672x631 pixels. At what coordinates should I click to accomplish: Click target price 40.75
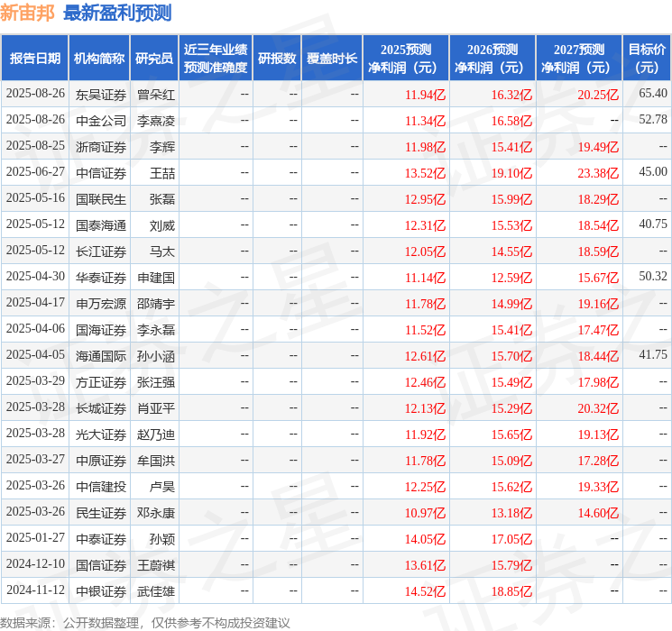coord(653,224)
